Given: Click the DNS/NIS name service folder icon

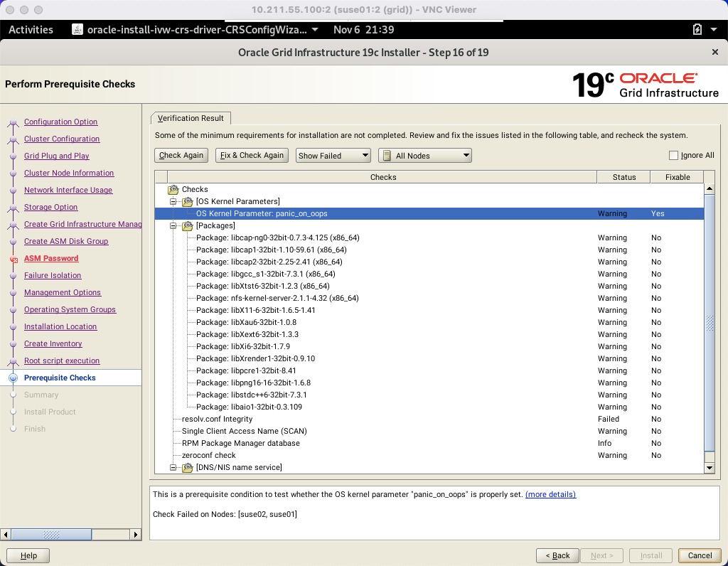Looking at the screenshot, I should tap(188, 468).
